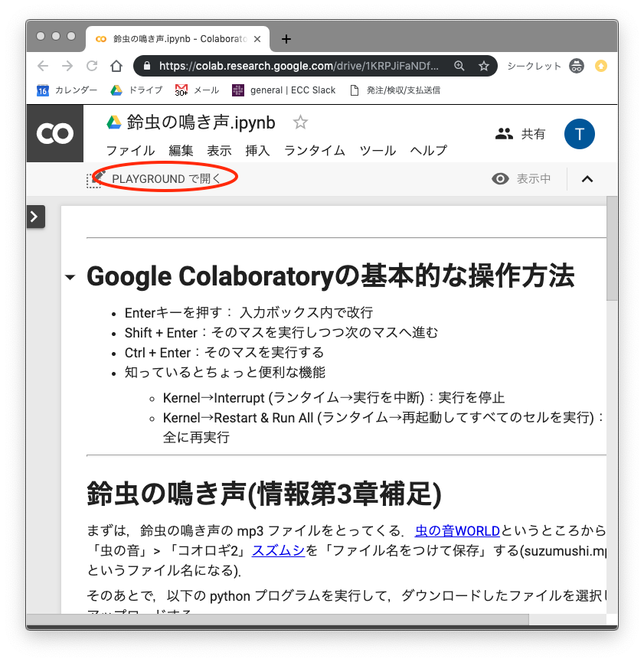Open the ランタイム menu
The width and height of the screenshot is (644, 662).
314,151
